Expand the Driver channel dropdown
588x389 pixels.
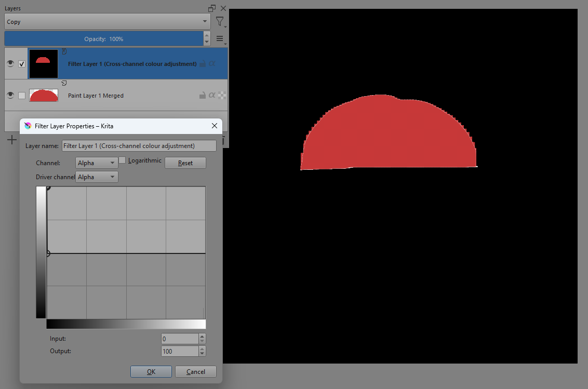tap(97, 177)
